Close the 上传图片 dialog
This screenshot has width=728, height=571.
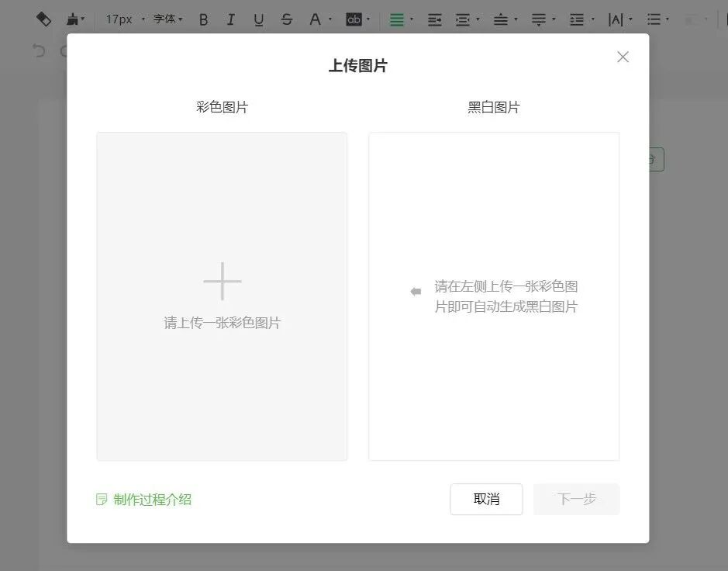coord(623,57)
